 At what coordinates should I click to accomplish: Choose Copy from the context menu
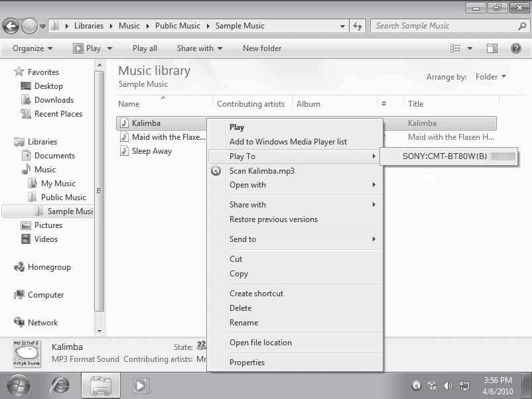click(295, 274)
